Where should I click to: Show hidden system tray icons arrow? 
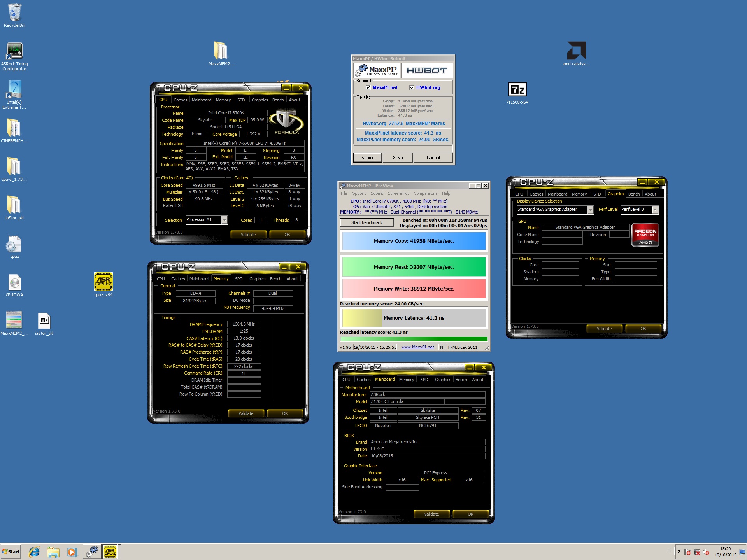[x=679, y=551]
